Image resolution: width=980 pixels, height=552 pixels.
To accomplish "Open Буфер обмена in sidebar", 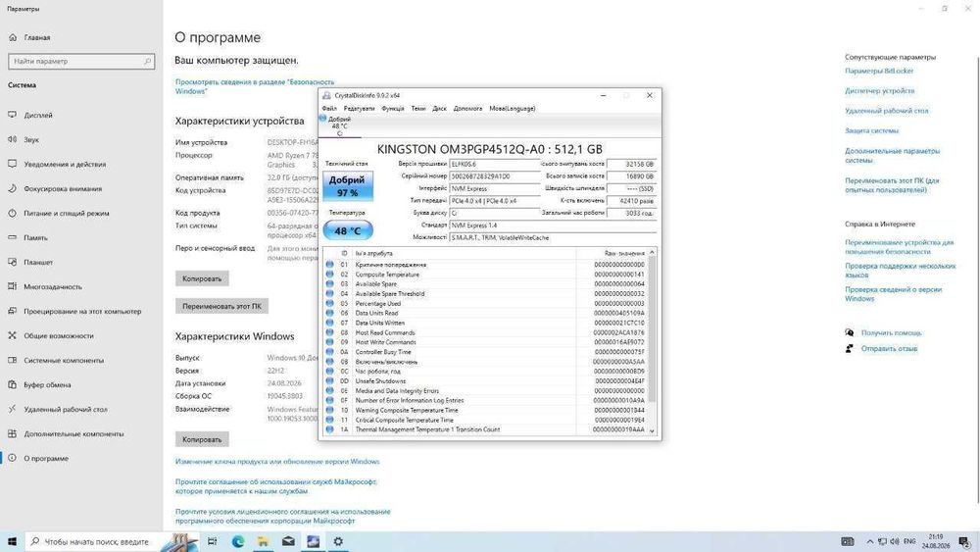I will (x=47, y=384).
